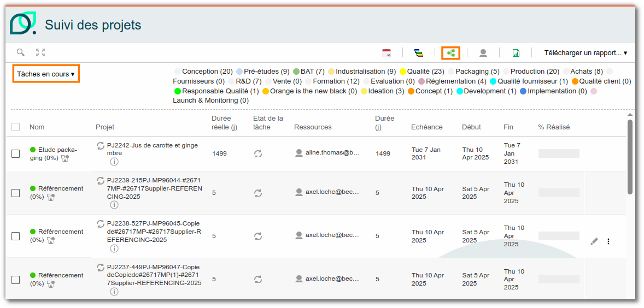This screenshot has width=644, height=308.
Task: Tick checkbox for PJ2239 Référencement row
Action: [16, 193]
